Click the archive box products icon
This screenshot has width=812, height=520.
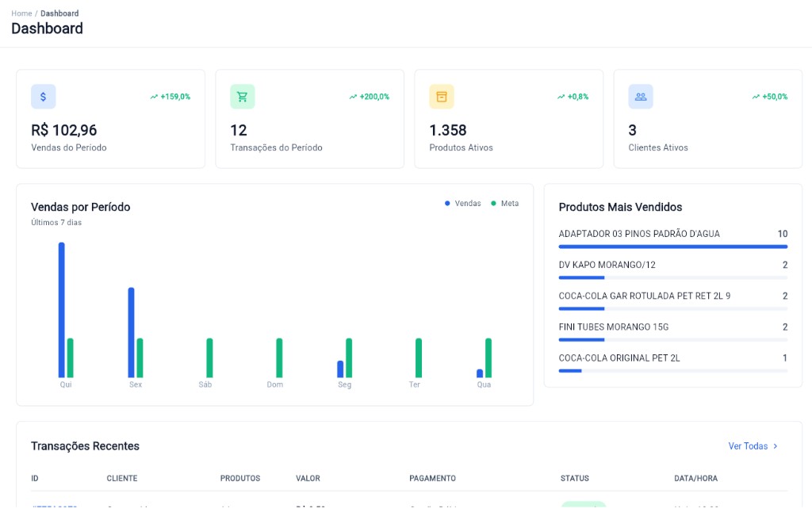441,97
